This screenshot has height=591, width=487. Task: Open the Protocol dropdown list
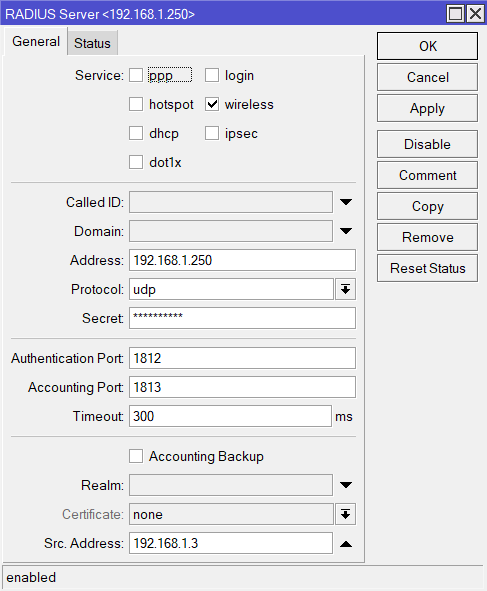(x=345, y=289)
